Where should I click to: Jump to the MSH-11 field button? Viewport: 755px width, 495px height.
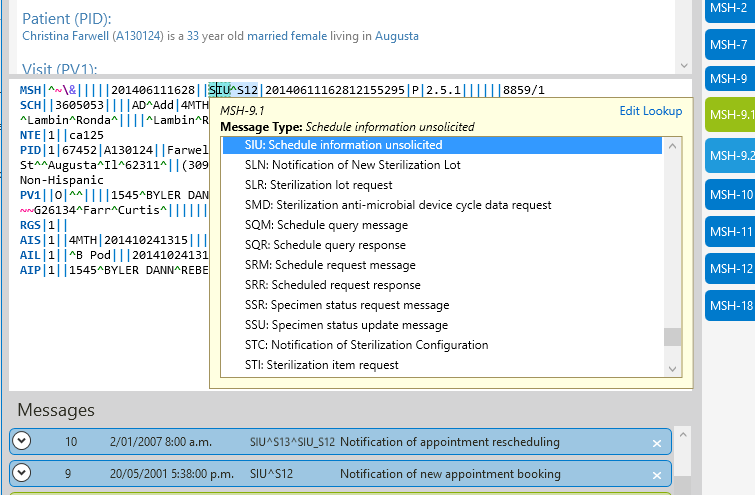(x=729, y=232)
